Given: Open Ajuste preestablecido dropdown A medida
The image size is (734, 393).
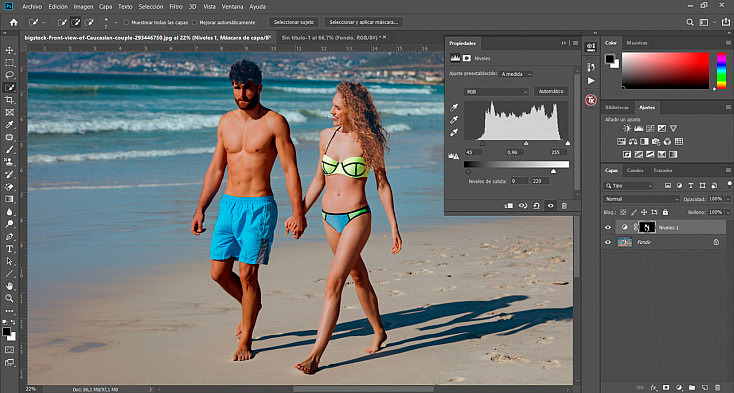Looking at the screenshot, I should coord(516,74).
